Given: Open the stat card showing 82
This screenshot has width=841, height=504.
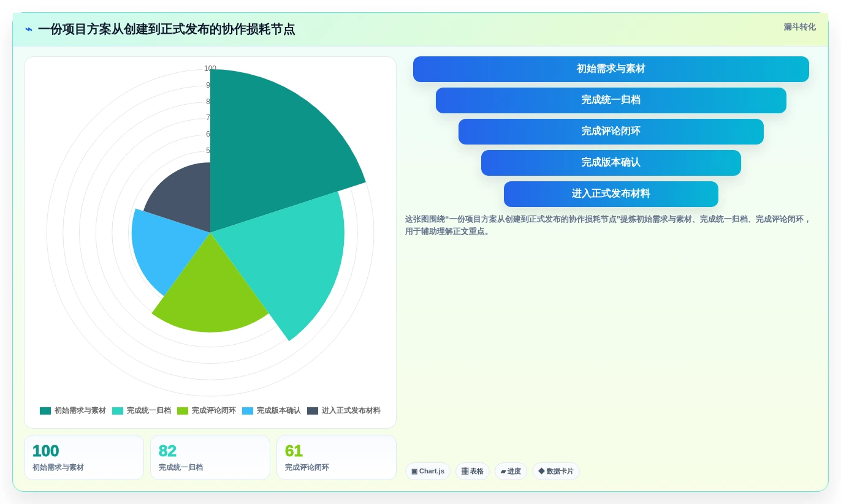Looking at the screenshot, I should [210, 457].
